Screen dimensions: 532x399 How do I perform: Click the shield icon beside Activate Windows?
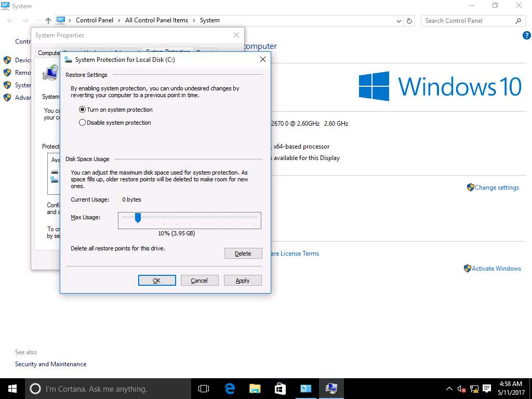coord(468,269)
